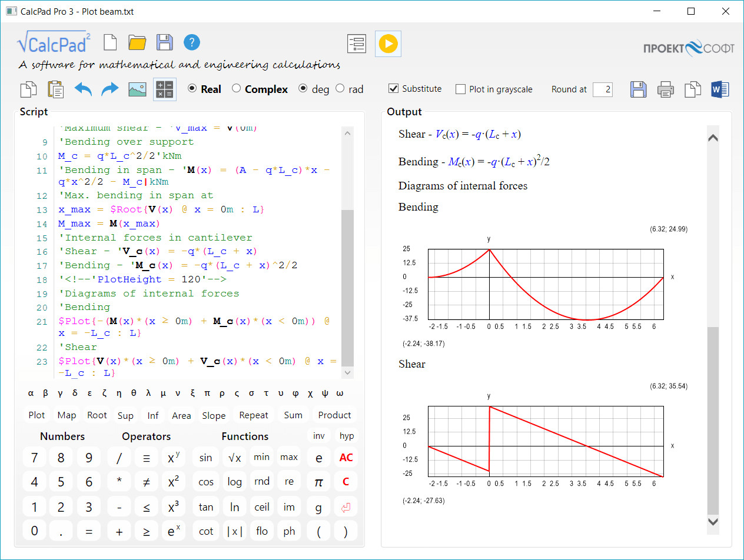
Task: Insert the sin function
Action: coord(205,457)
